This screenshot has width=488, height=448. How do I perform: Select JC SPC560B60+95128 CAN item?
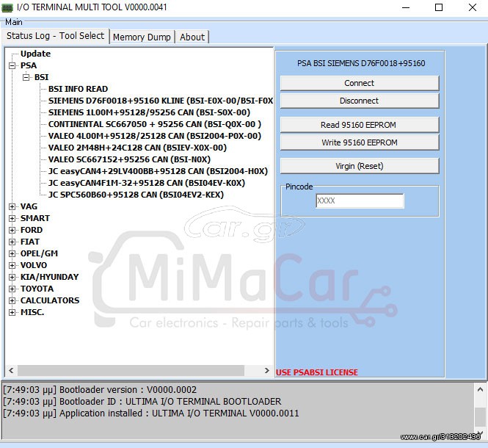136,195
